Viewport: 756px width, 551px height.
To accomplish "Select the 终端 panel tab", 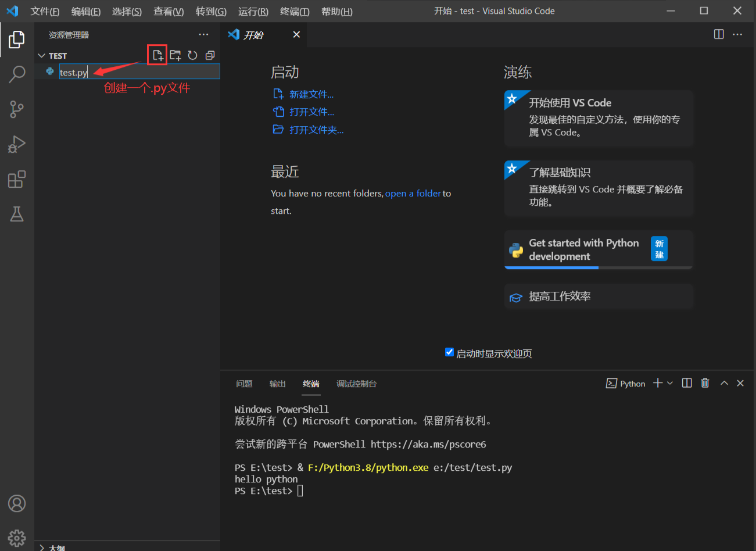I will (311, 384).
